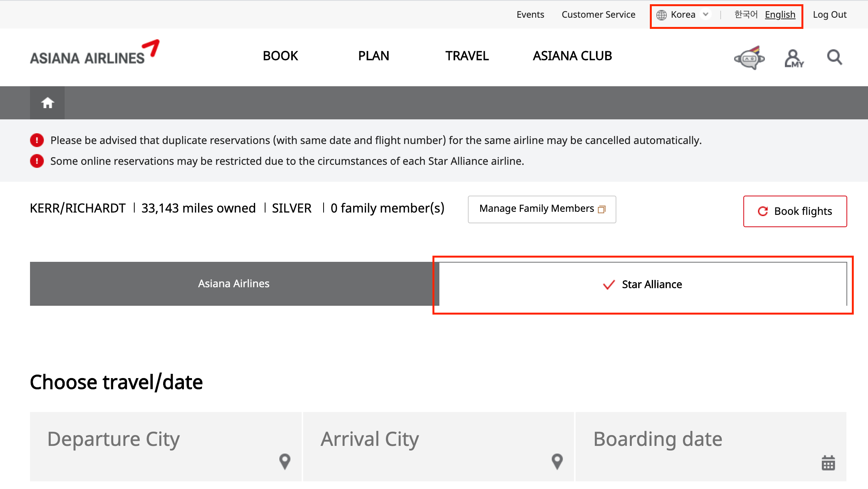Open the chatbot assistant icon
Viewport: 868px width, 489px height.
(x=749, y=58)
